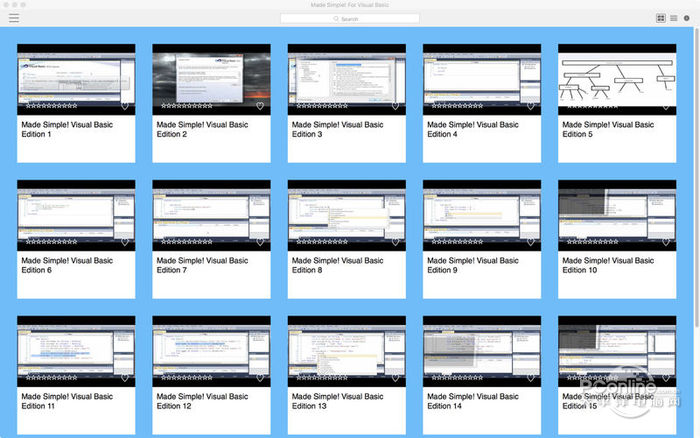Viewport: 700px width, 438px height.
Task: Select the title 'Made Simple! Visual Basic Edition 13'
Action: pos(338,401)
